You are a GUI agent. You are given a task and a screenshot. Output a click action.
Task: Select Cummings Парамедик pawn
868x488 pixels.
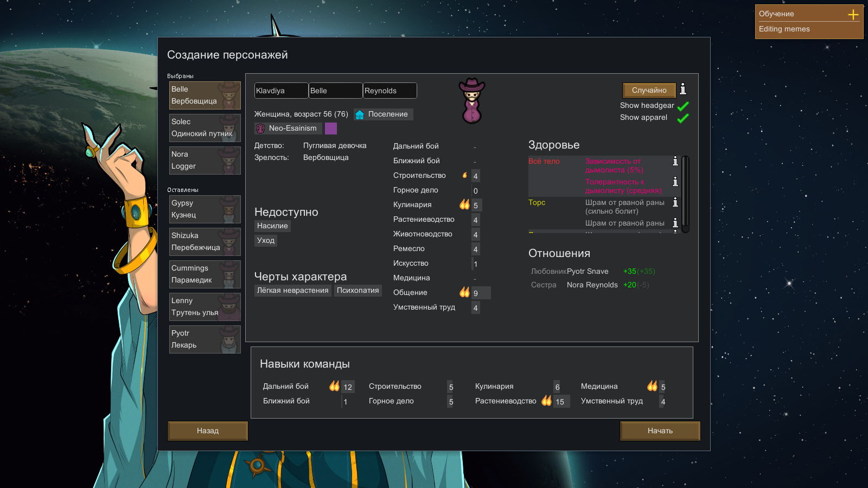click(x=205, y=274)
